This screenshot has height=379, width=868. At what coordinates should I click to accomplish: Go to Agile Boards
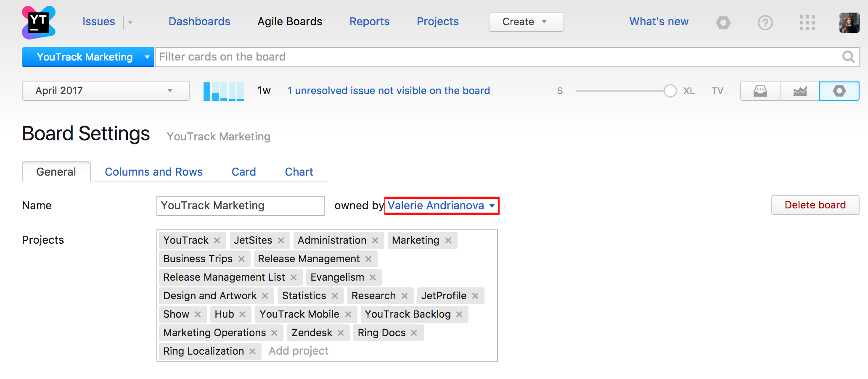click(290, 21)
